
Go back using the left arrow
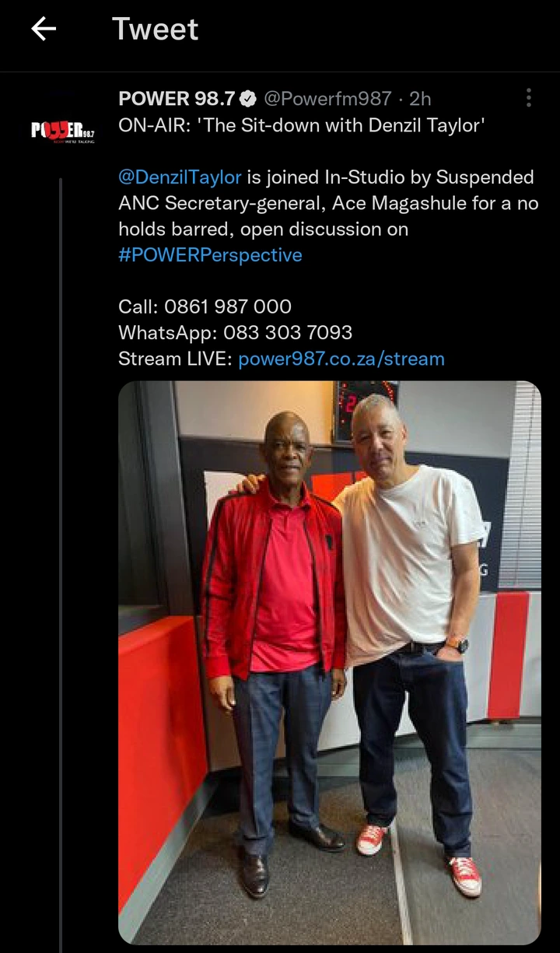44,30
